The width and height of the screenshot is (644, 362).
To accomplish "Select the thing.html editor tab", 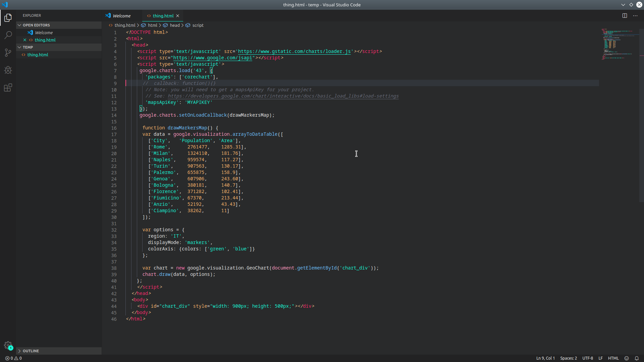I will click(163, 16).
